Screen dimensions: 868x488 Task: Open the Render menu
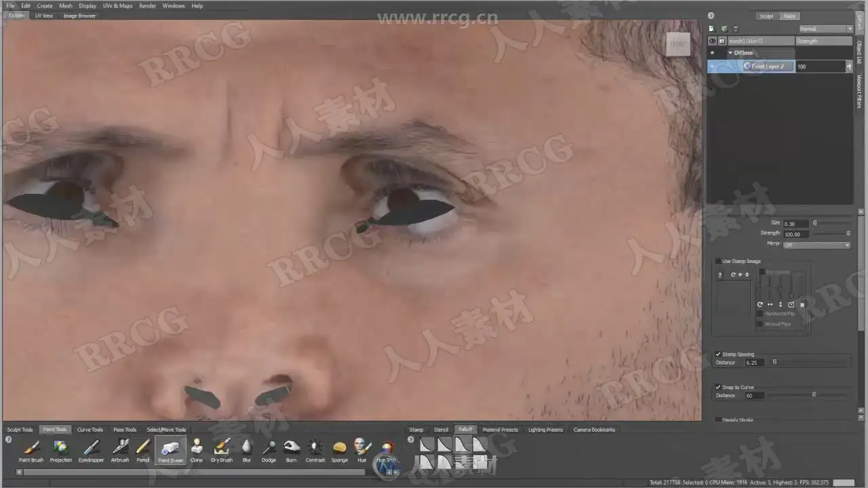coord(147,5)
